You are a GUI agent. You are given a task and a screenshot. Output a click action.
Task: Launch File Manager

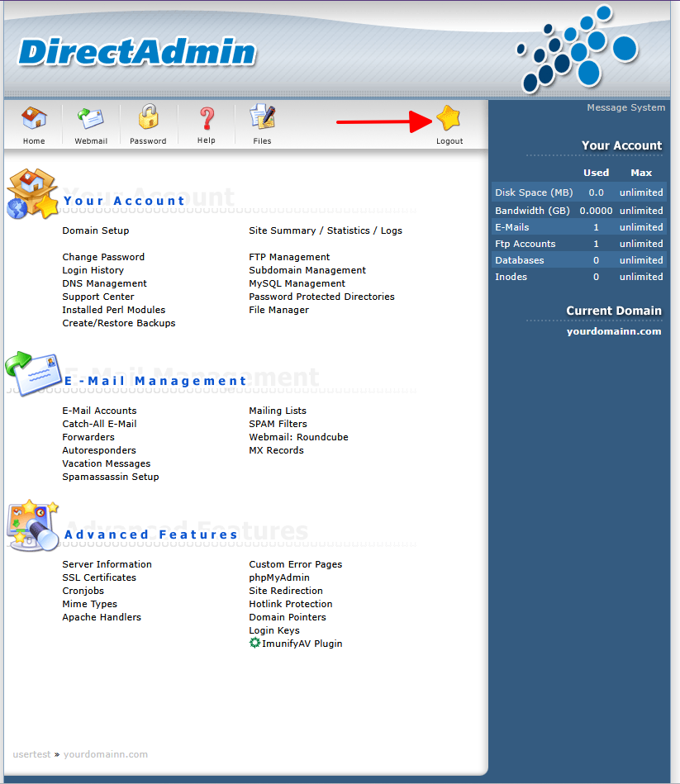(279, 310)
